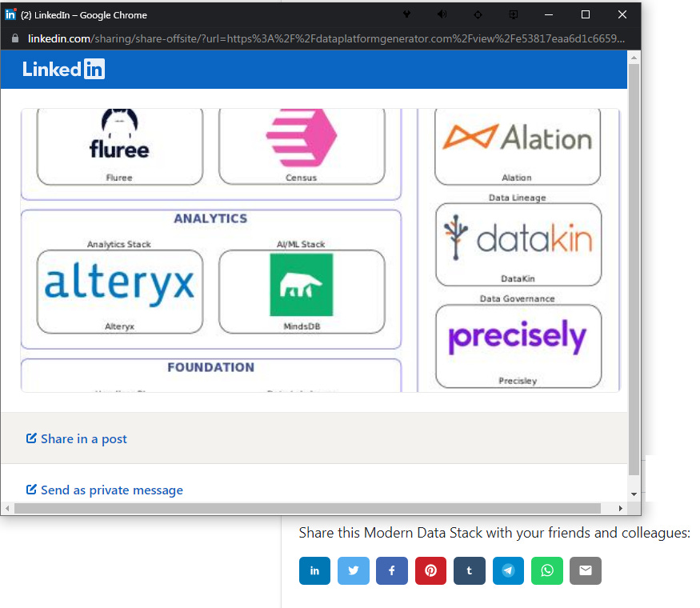Click the Facebook share icon
700x608 pixels.
coord(391,570)
